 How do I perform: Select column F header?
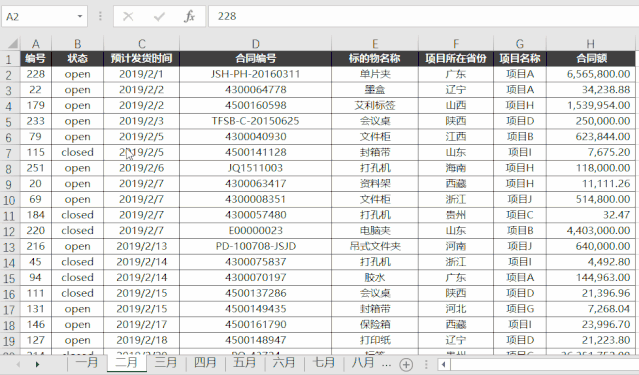coord(456,44)
